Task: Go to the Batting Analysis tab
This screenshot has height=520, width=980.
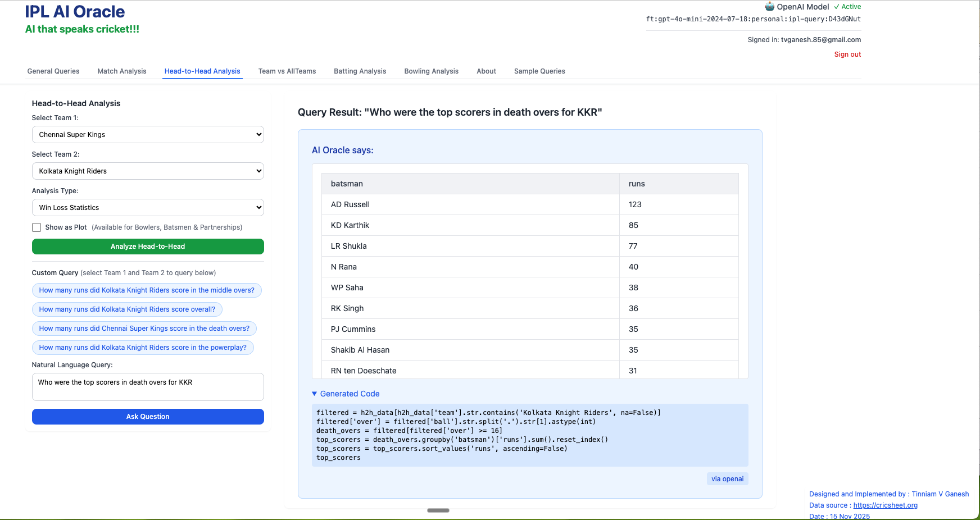Action: tap(360, 71)
